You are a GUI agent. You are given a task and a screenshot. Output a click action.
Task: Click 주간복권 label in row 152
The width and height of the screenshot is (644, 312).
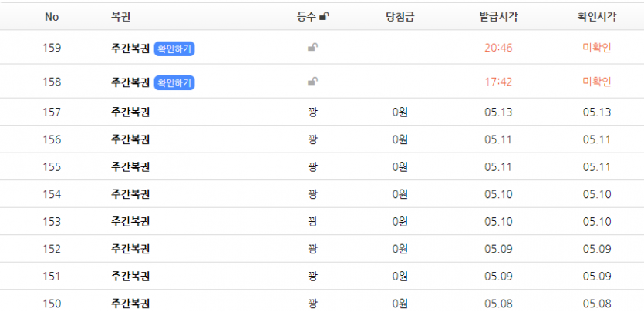click(130, 249)
